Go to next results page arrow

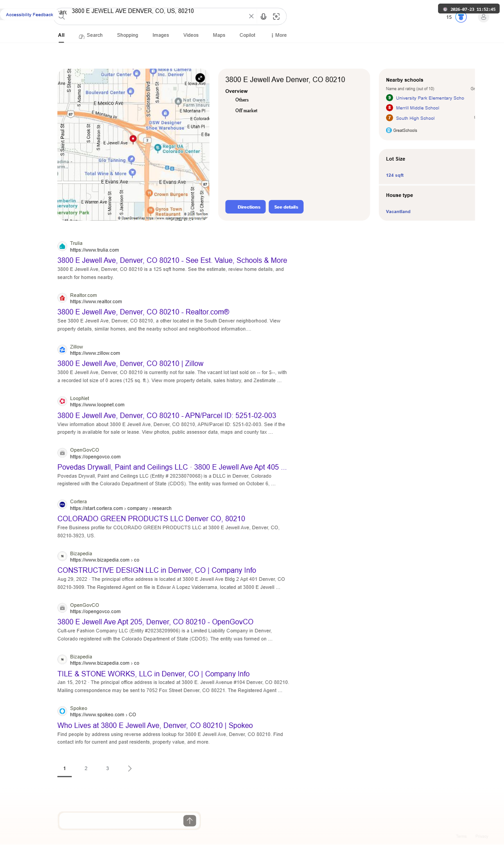(x=130, y=769)
